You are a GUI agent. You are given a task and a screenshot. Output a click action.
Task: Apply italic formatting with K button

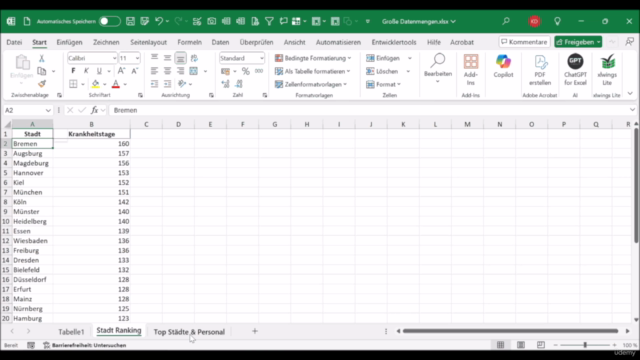(86, 71)
